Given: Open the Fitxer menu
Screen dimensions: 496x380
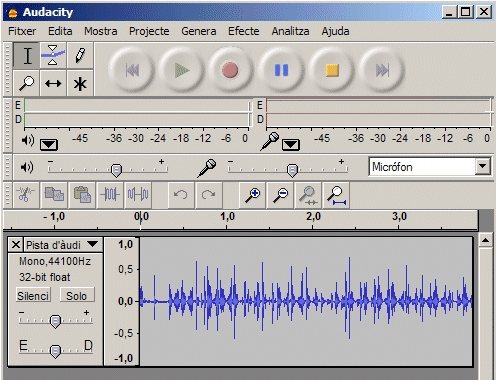Looking at the screenshot, I should (22, 31).
